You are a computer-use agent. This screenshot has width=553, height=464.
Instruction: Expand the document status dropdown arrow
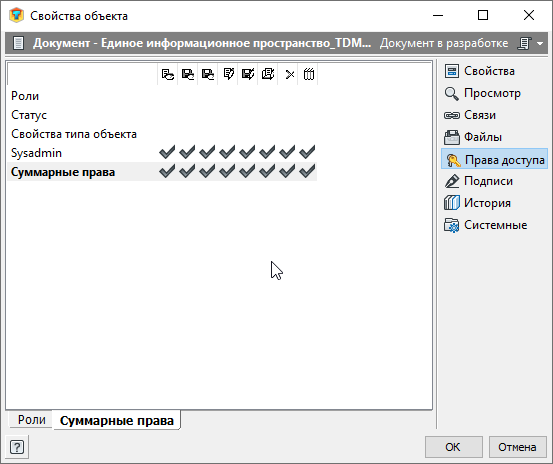click(540, 43)
